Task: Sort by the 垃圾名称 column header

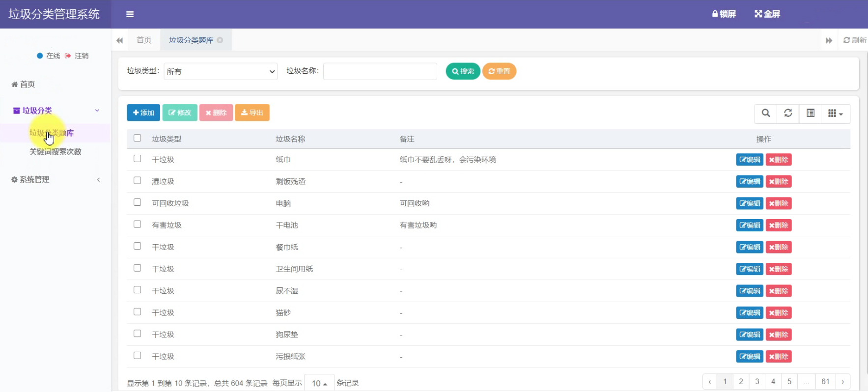Action: (290, 139)
